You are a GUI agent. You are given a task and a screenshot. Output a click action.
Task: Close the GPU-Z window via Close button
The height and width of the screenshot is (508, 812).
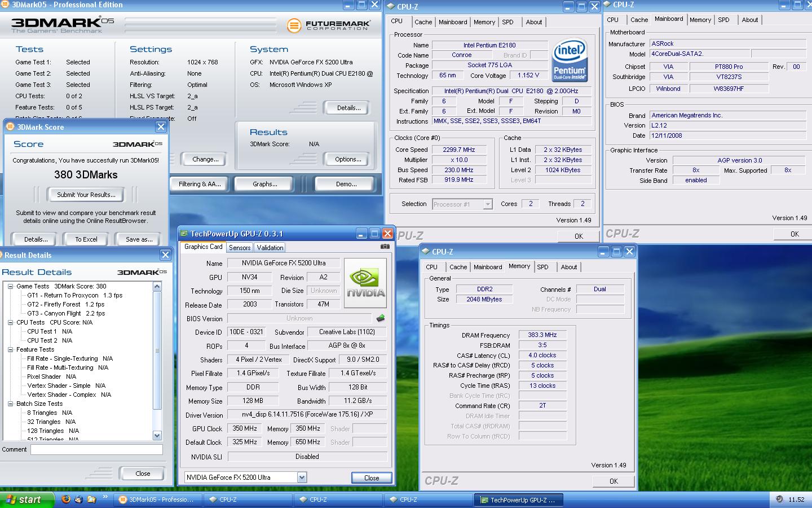tap(372, 478)
